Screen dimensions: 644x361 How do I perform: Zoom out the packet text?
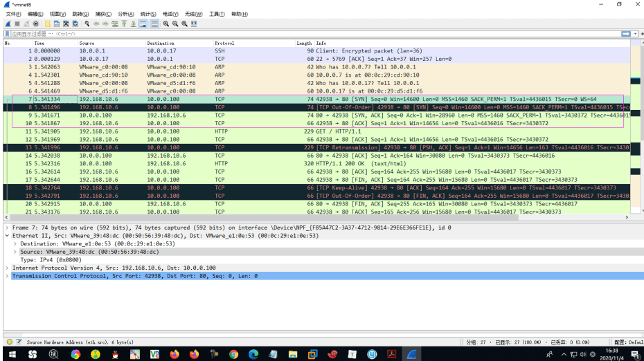pos(175,24)
